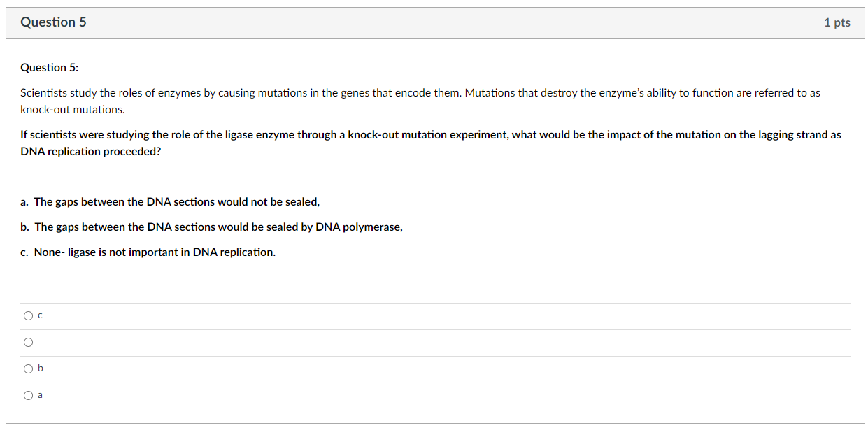This screenshot has width=868, height=428.
Task: Select the radio button labeled a
Action: [x=28, y=395]
